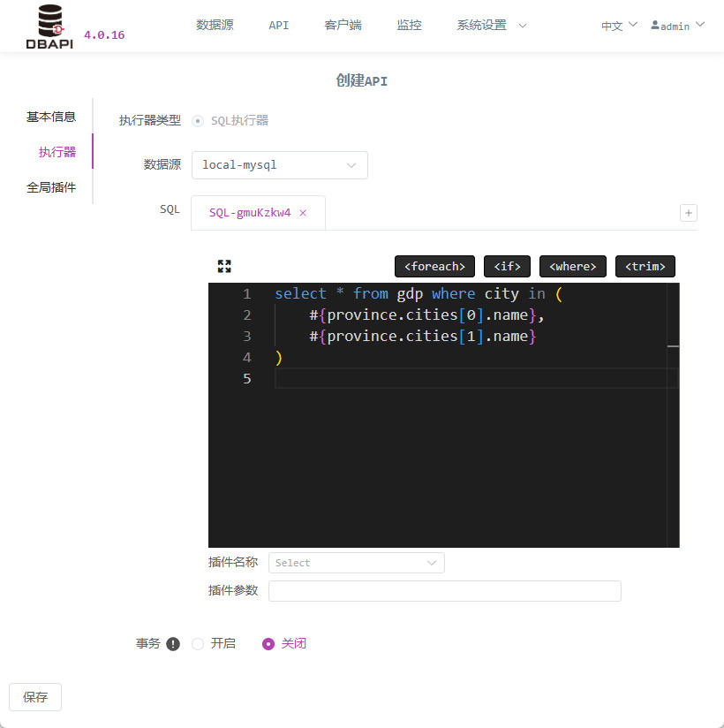This screenshot has height=728, width=724.
Task: Click the DBAPI database logo
Action: coord(49,27)
